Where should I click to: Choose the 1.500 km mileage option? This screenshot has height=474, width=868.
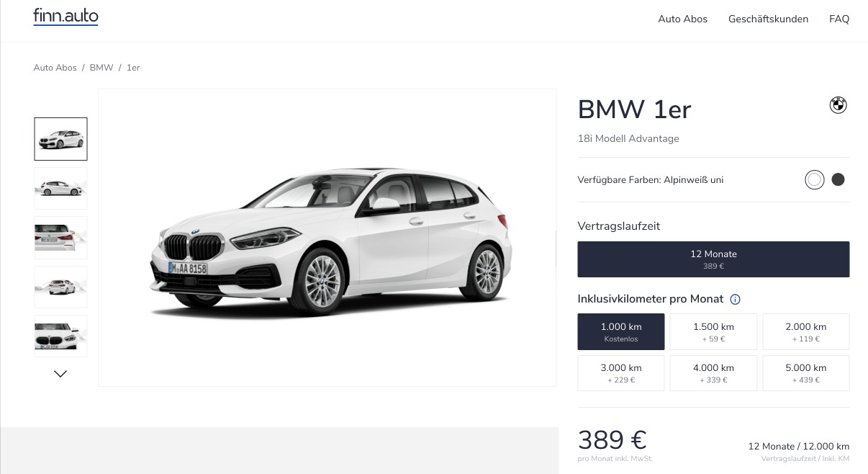tap(713, 331)
